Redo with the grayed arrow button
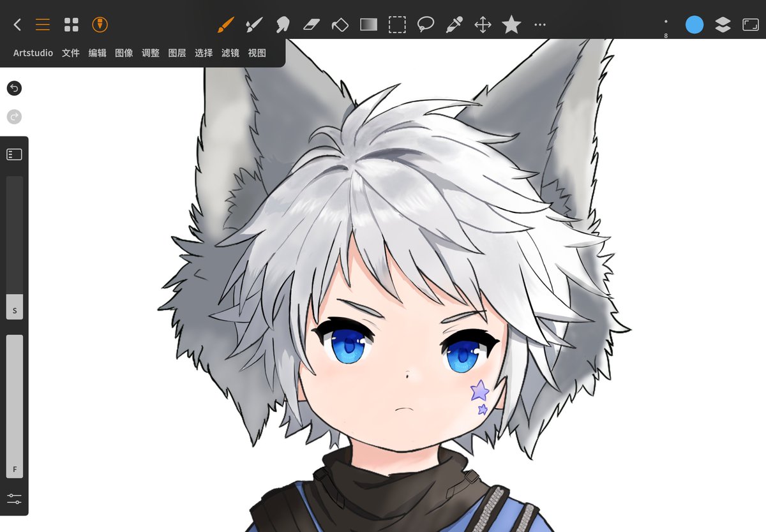The width and height of the screenshot is (766, 532). 14,117
